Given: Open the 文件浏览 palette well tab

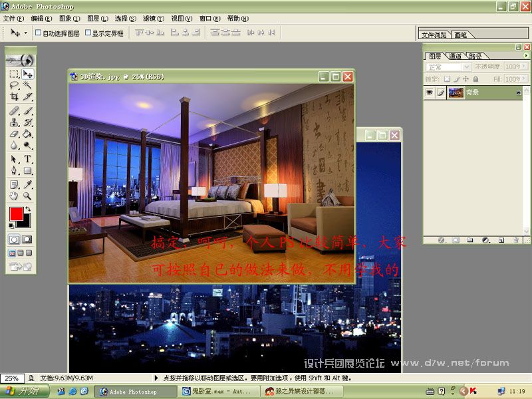Looking at the screenshot, I should (435, 35).
